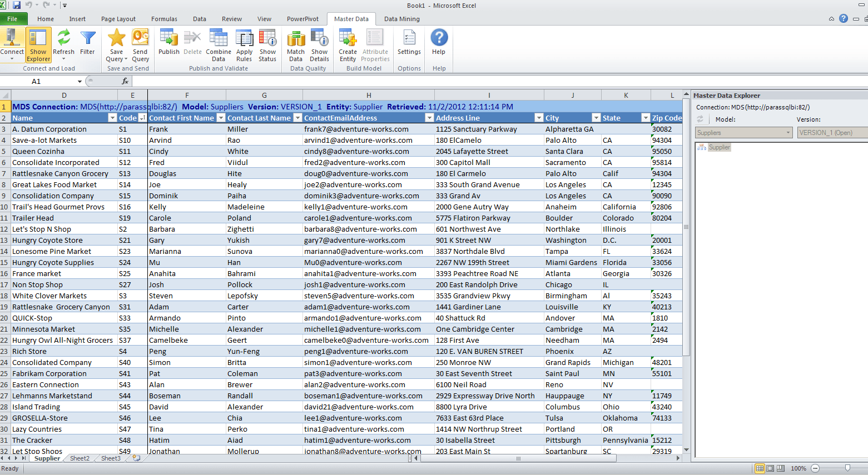
Task: Open MDS Settings options
Action: pos(409,44)
